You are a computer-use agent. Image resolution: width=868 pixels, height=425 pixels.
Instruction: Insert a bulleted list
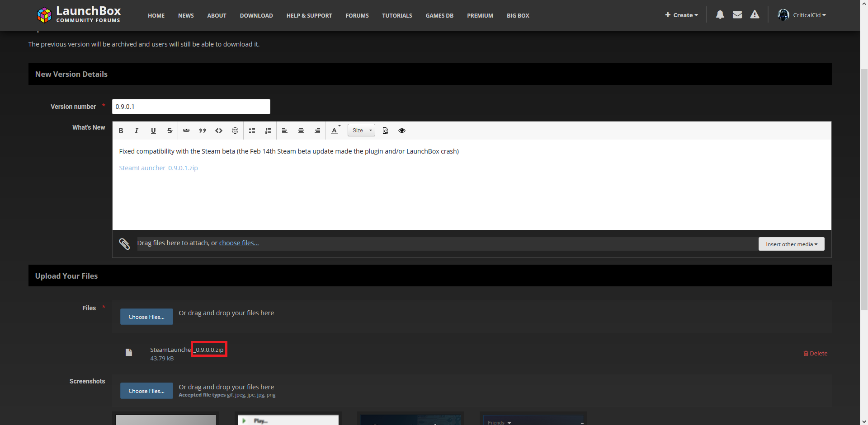pyautogui.click(x=252, y=131)
